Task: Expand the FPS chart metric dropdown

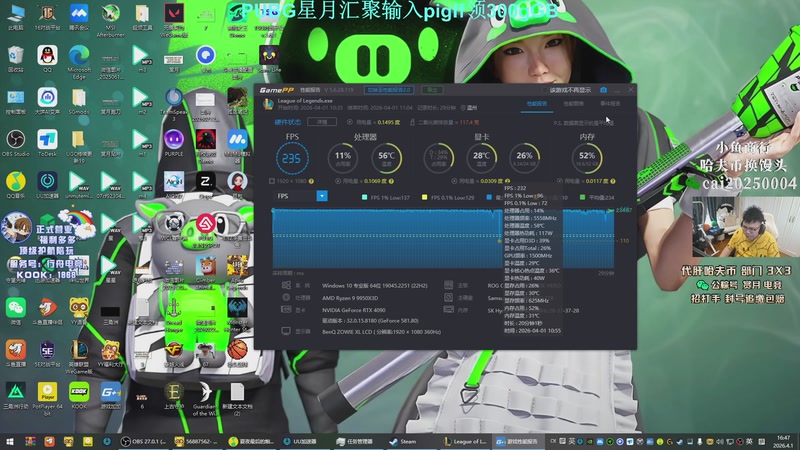Action: (321, 196)
